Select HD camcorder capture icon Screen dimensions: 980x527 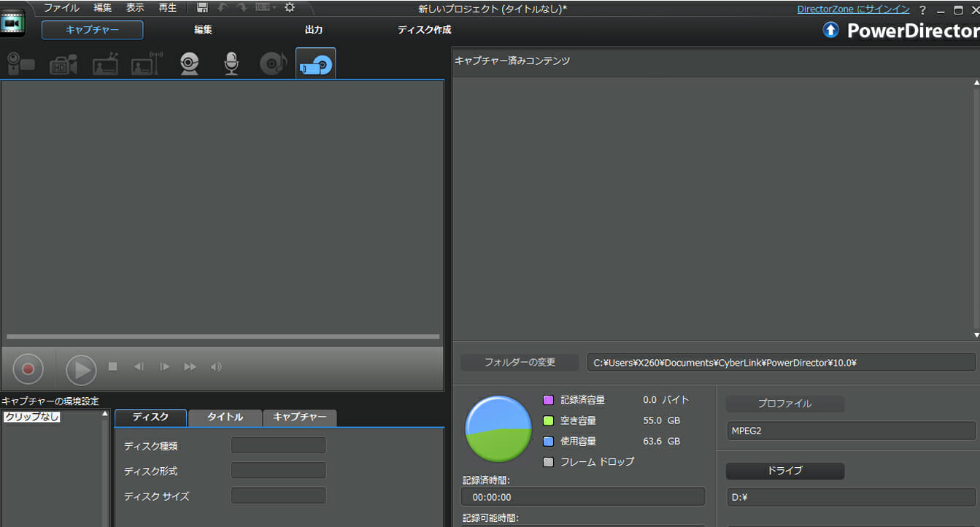coord(63,65)
